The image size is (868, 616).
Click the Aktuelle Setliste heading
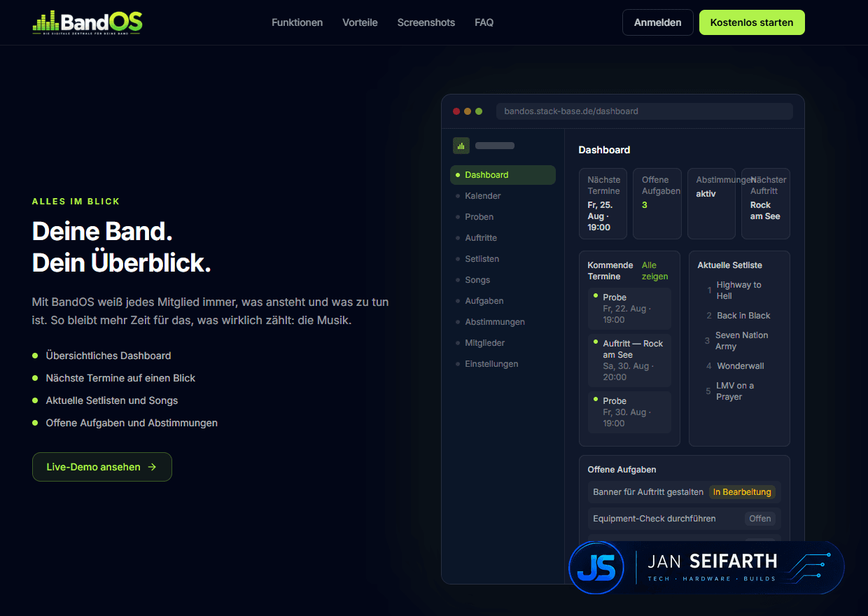coord(730,265)
